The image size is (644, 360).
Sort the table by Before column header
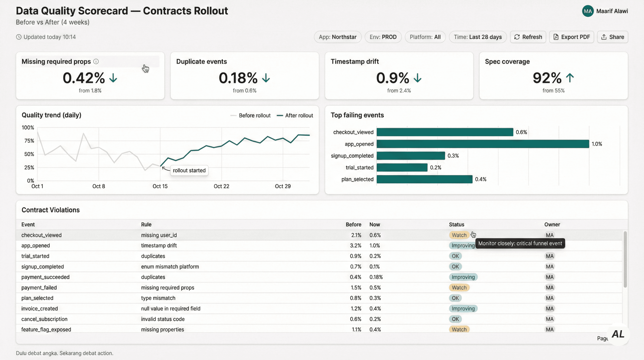[x=353, y=225]
